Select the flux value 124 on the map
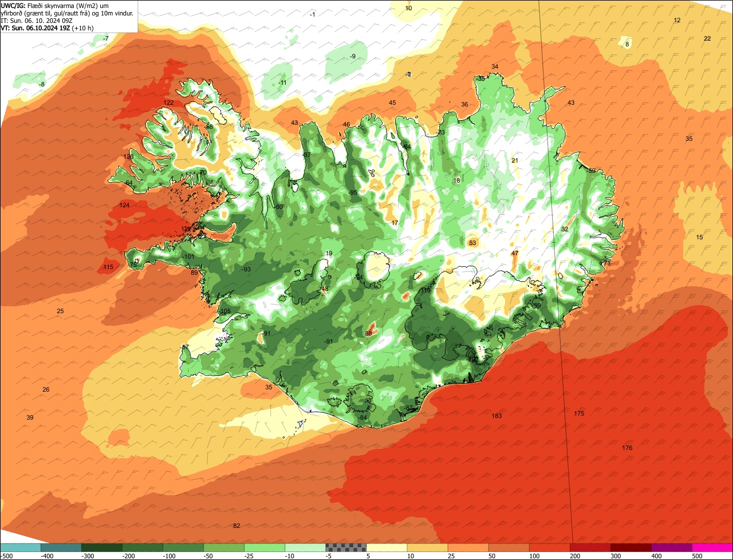 click(124, 205)
